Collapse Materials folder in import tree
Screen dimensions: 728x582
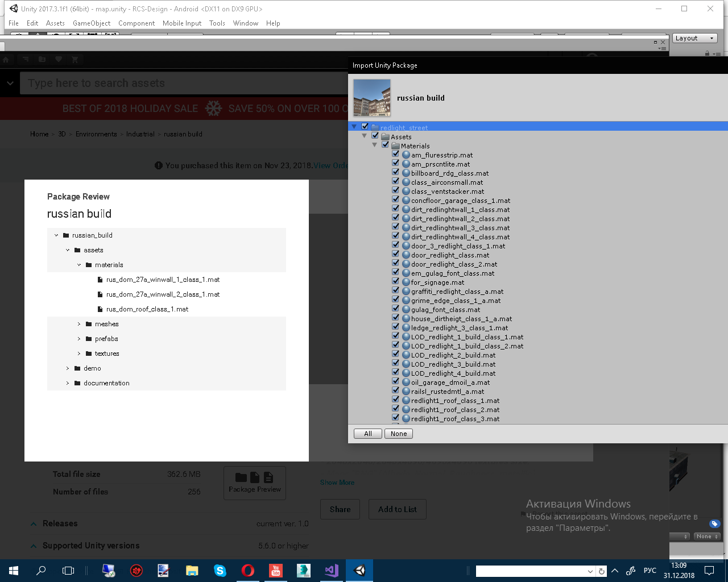point(375,145)
